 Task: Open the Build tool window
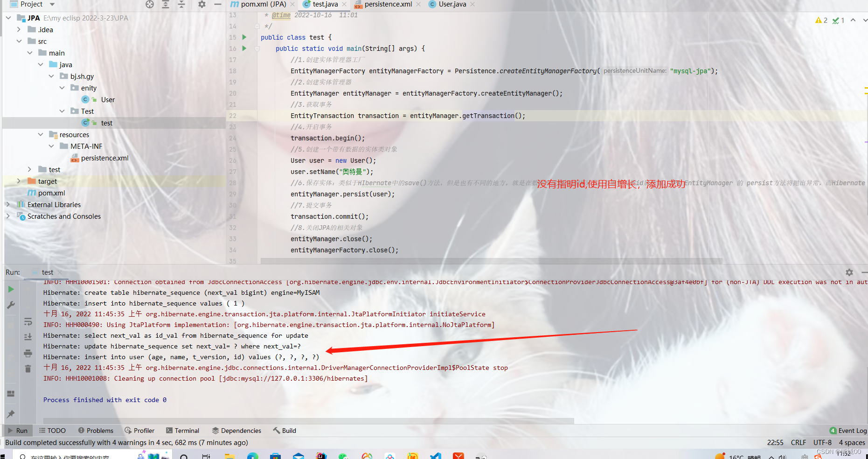pos(285,431)
